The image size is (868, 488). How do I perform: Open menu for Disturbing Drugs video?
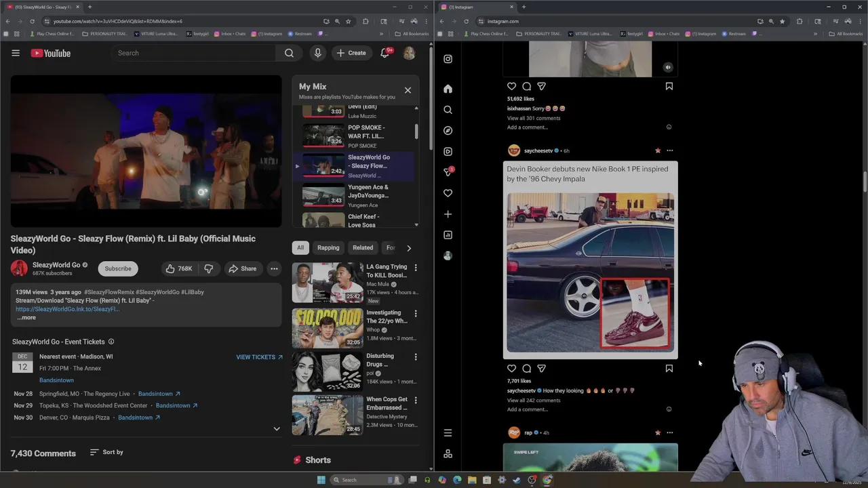(416, 357)
